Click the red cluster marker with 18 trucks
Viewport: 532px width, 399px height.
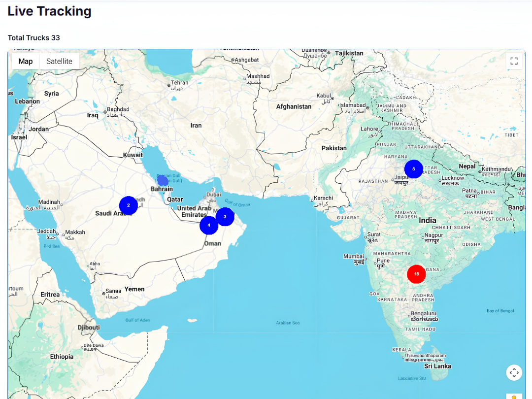pos(416,274)
